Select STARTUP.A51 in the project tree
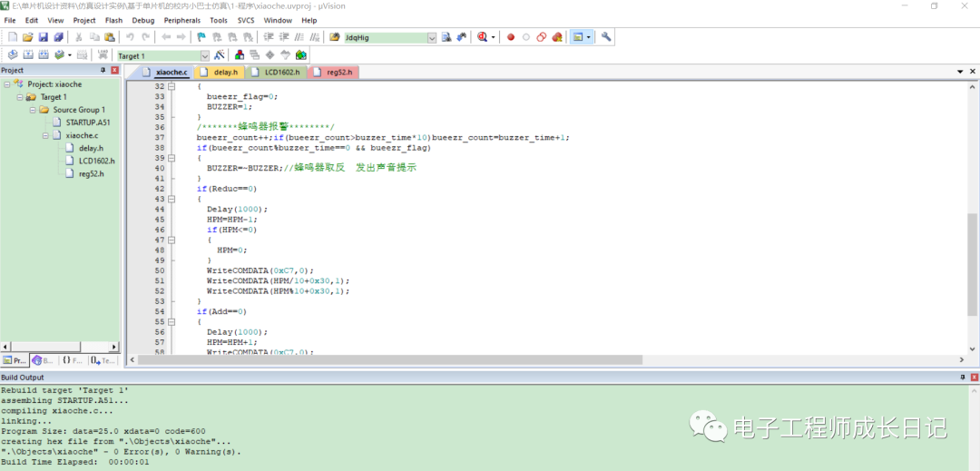This screenshot has height=471, width=980. tap(87, 123)
